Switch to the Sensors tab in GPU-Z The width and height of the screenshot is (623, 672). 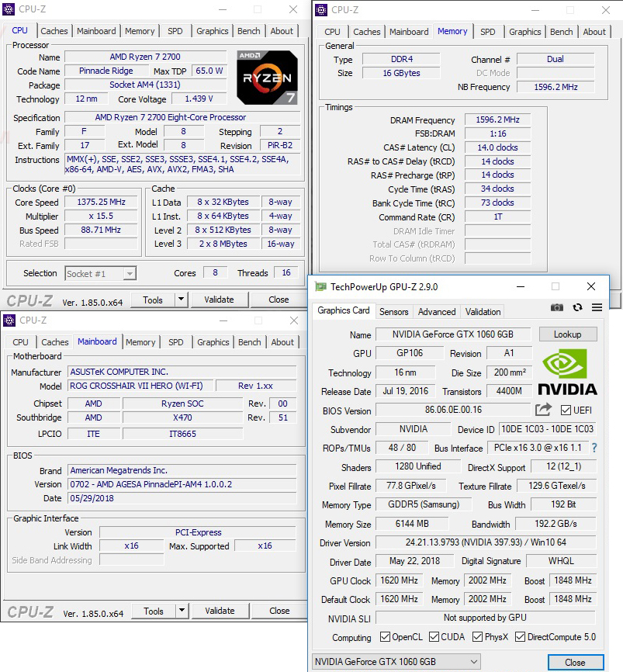pyautogui.click(x=394, y=311)
